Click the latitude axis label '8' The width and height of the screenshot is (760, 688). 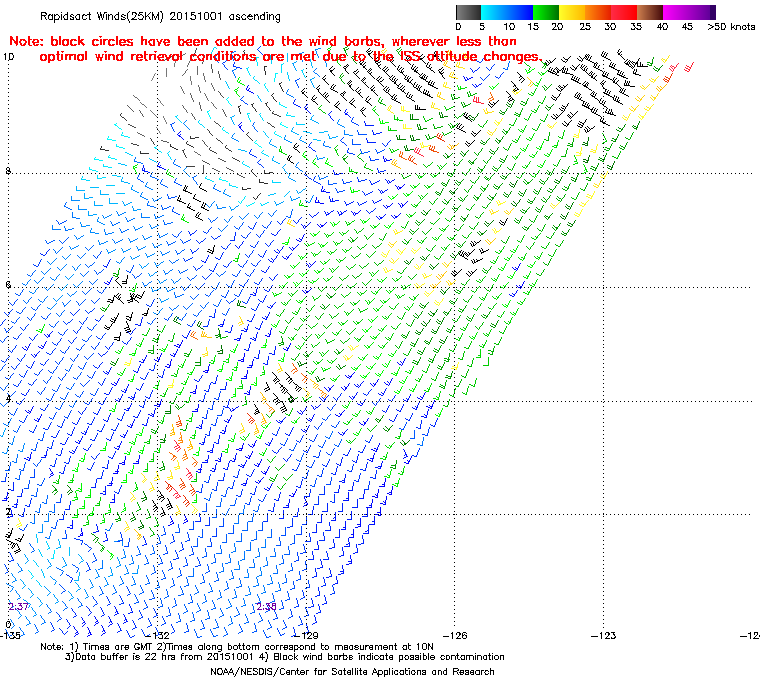pos(8,171)
